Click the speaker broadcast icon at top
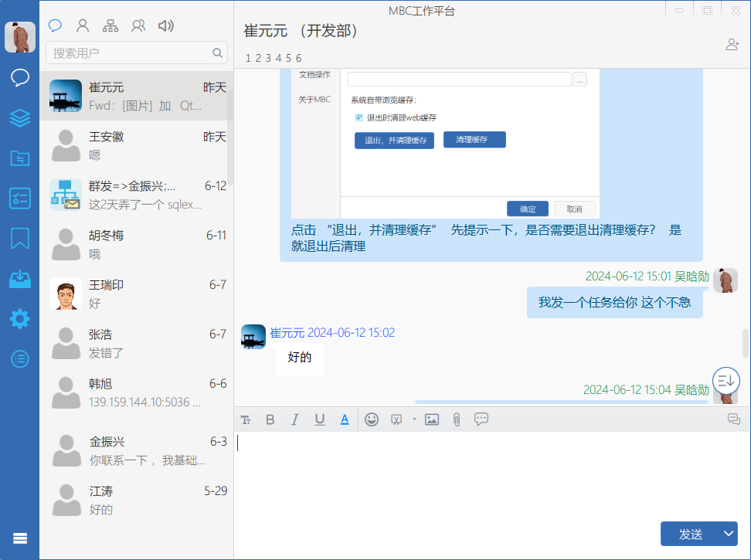Viewport: 751px width, 560px height. pyautogui.click(x=165, y=25)
